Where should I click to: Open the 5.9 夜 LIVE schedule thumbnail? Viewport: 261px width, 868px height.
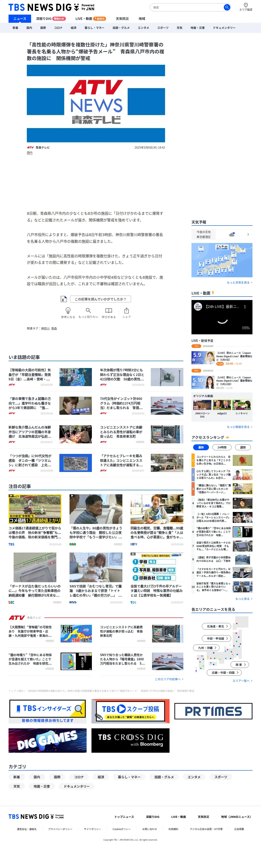203,357
